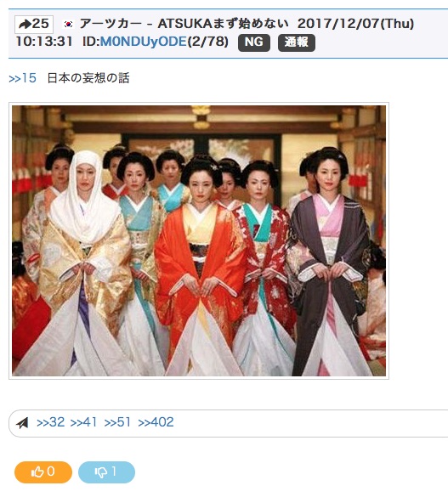This screenshot has height=497, width=448.
Task: Click the reply arrow for post 25
Action: (x=34, y=24)
